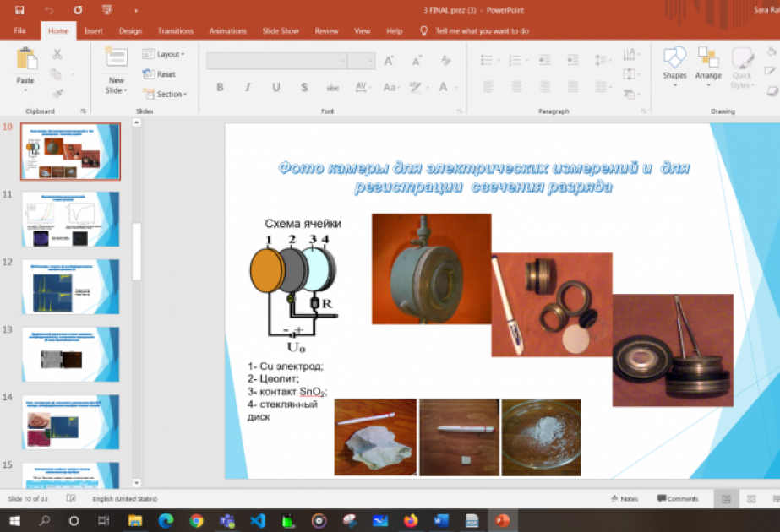Open Bullets list dropdown
The height and width of the screenshot is (532, 780).
(490, 61)
